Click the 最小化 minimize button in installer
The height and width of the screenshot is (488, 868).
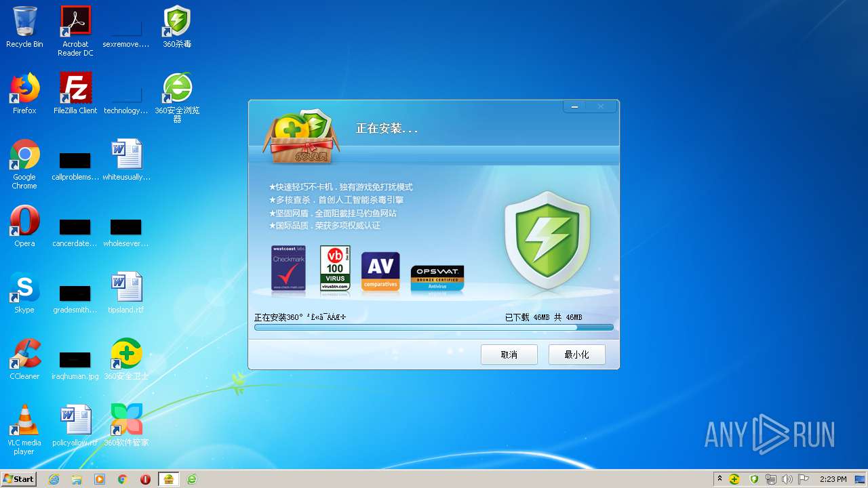click(x=577, y=354)
